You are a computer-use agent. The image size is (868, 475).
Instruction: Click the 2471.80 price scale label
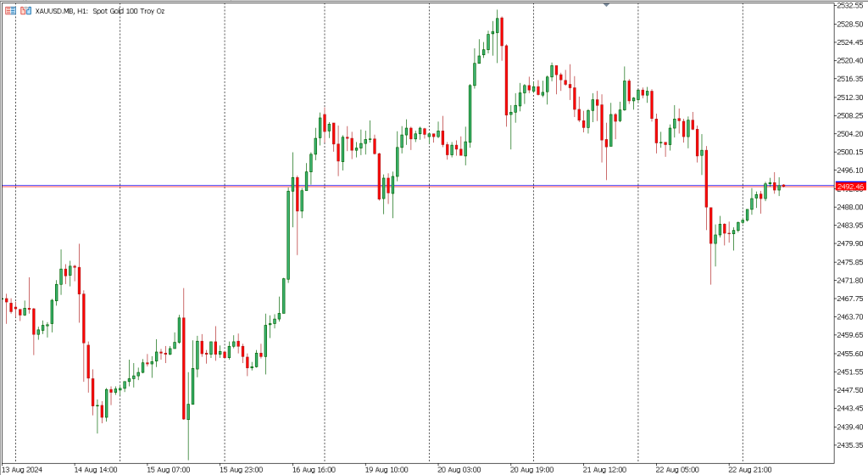coord(850,280)
